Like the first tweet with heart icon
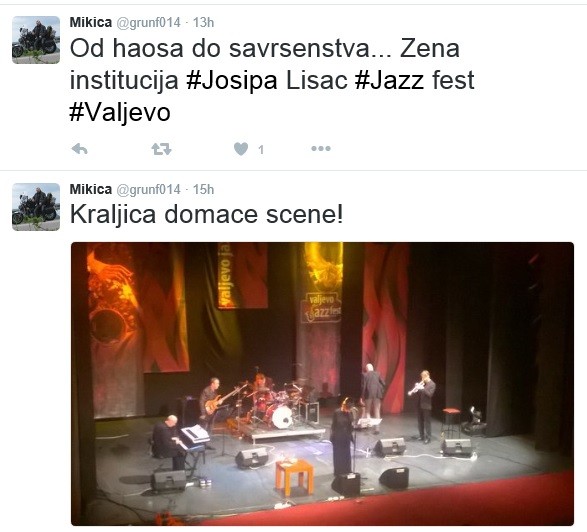This screenshot has height=532, width=587. (x=241, y=149)
